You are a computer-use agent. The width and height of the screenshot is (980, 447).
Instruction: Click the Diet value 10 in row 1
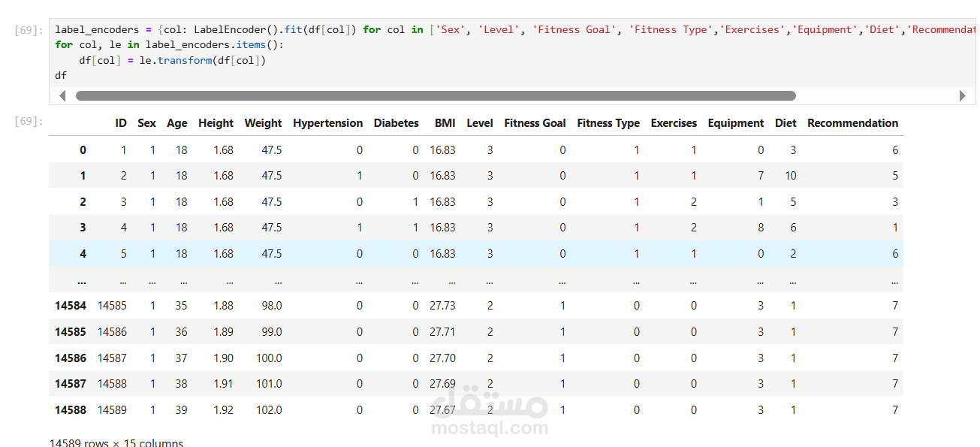point(791,176)
